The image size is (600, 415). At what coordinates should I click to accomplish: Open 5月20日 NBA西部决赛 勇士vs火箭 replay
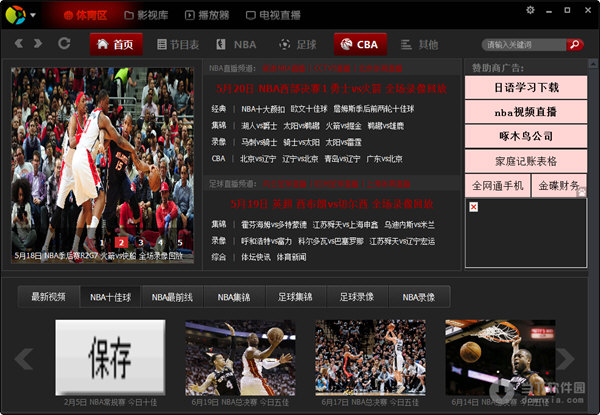click(x=331, y=89)
